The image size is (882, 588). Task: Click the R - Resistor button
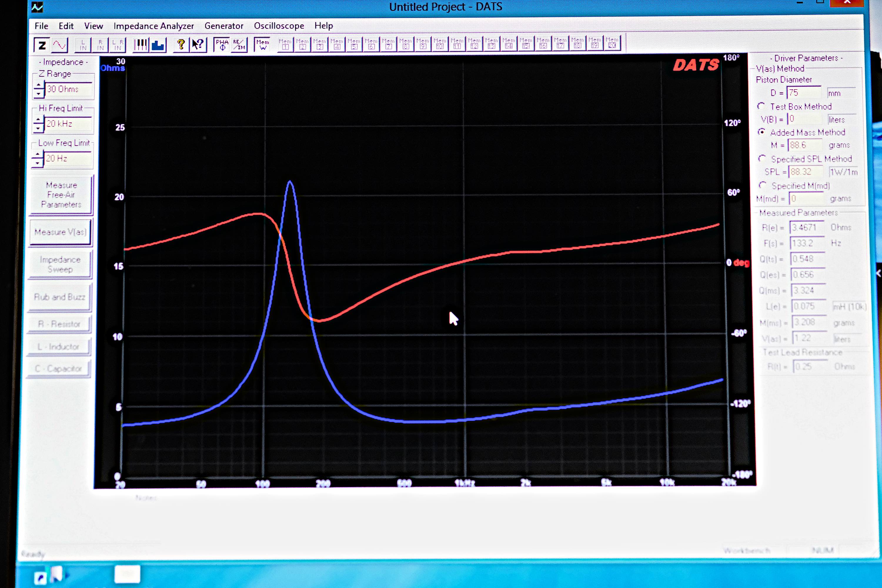tap(59, 324)
